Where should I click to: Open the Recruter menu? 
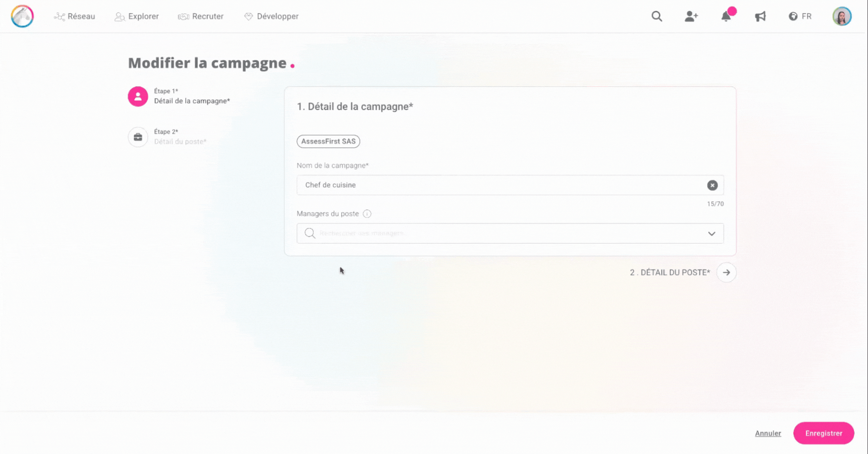tap(201, 16)
